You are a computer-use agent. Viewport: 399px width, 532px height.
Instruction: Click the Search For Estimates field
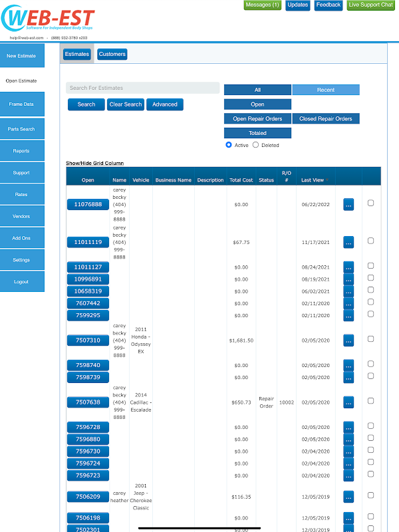pyautogui.click(x=142, y=88)
